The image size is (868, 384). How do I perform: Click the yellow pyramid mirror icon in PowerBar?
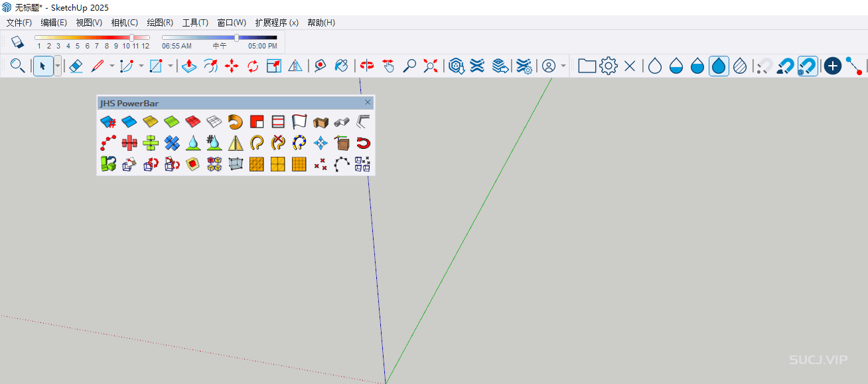click(236, 143)
